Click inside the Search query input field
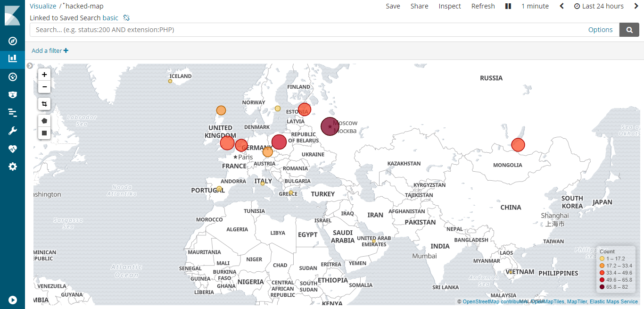 283,29
